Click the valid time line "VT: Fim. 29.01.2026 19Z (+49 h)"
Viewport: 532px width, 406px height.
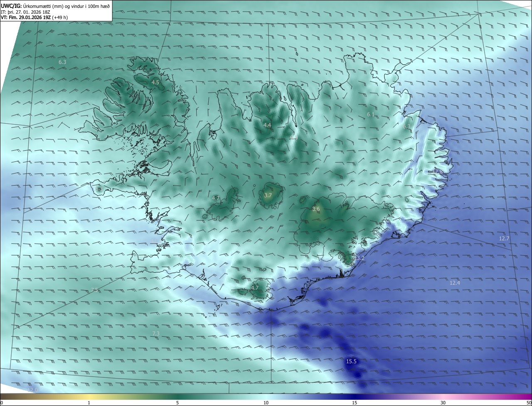[34, 17]
